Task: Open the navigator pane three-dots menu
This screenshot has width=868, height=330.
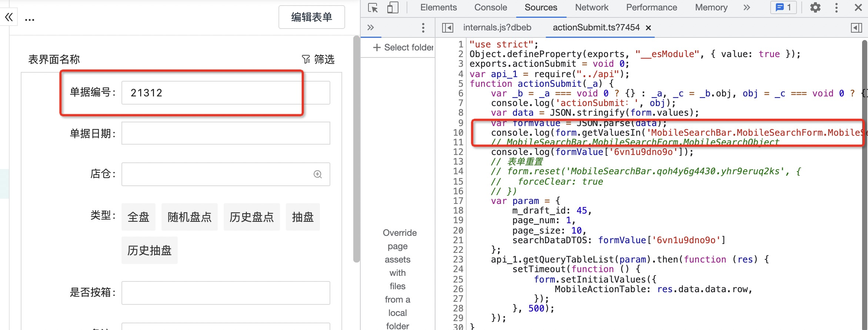Action: point(423,27)
